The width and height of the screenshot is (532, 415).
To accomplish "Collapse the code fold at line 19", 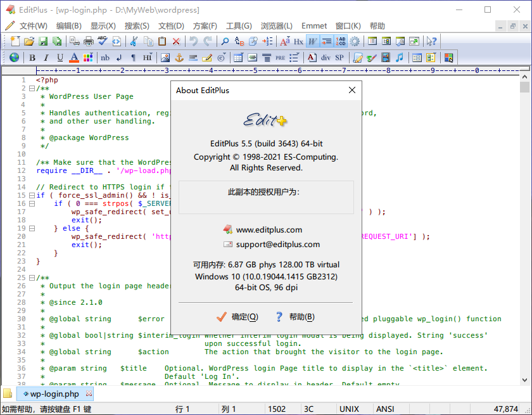I will [32, 228].
